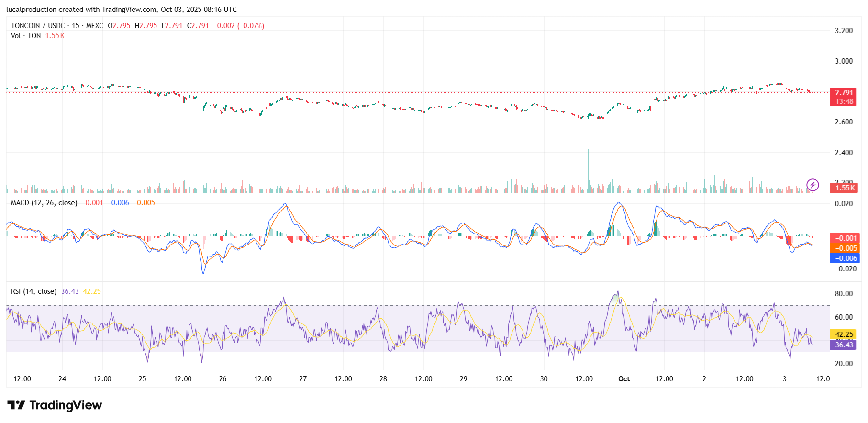Image resolution: width=868 pixels, height=423 pixels.
Task: Select the MACD (12, 26, close) legend
Action: [x=44, y=203]
